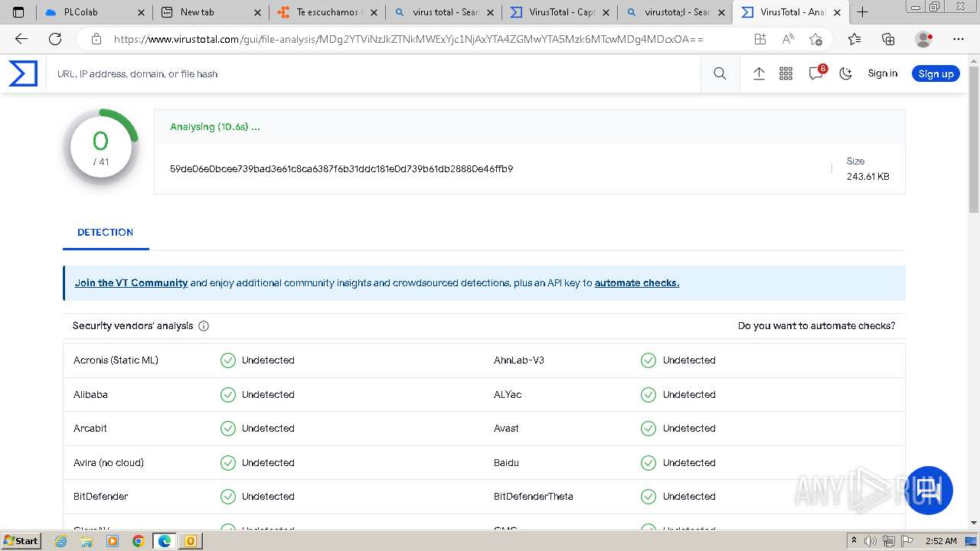Close the PLColab tab
Viewport: 980px width, 551px height.
click(x=141, y=12)
